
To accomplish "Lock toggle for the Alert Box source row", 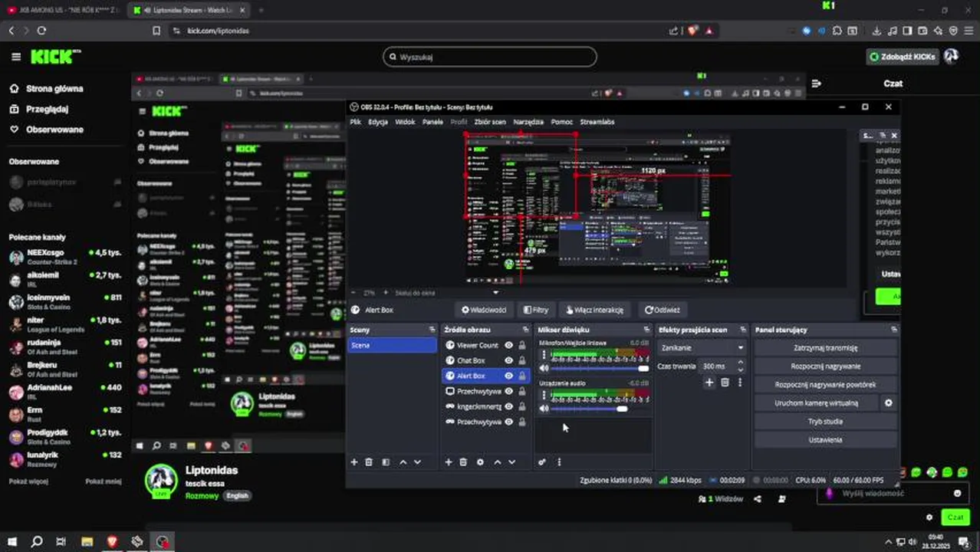I will tap(522, 376).
